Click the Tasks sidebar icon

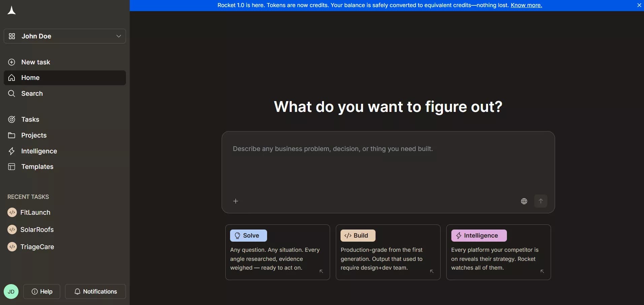point(12,120)
